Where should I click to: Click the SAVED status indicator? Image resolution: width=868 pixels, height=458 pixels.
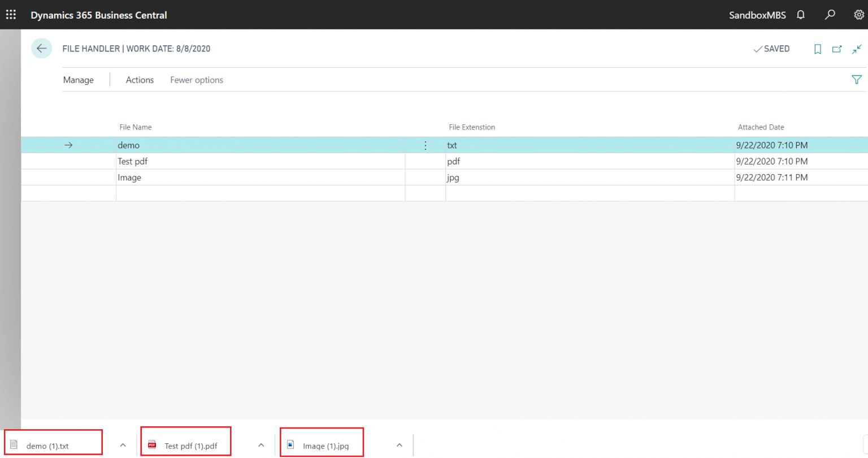[772, 49]
